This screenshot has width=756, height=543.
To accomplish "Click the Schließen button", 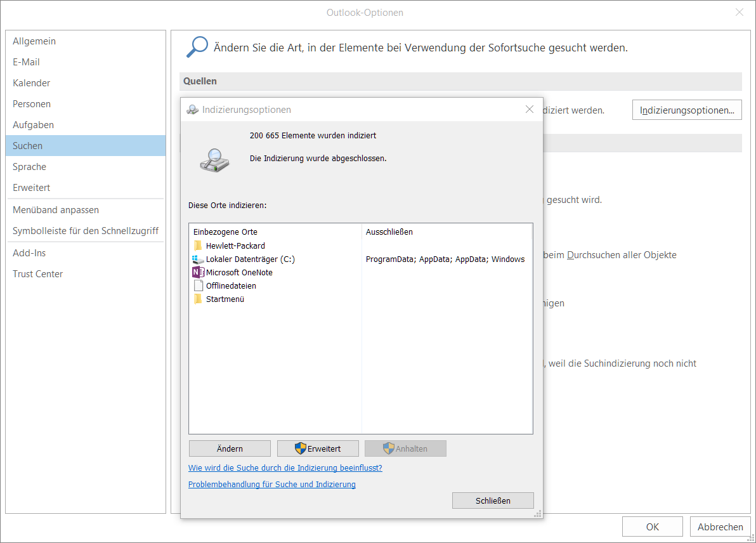I will (493, 500).
